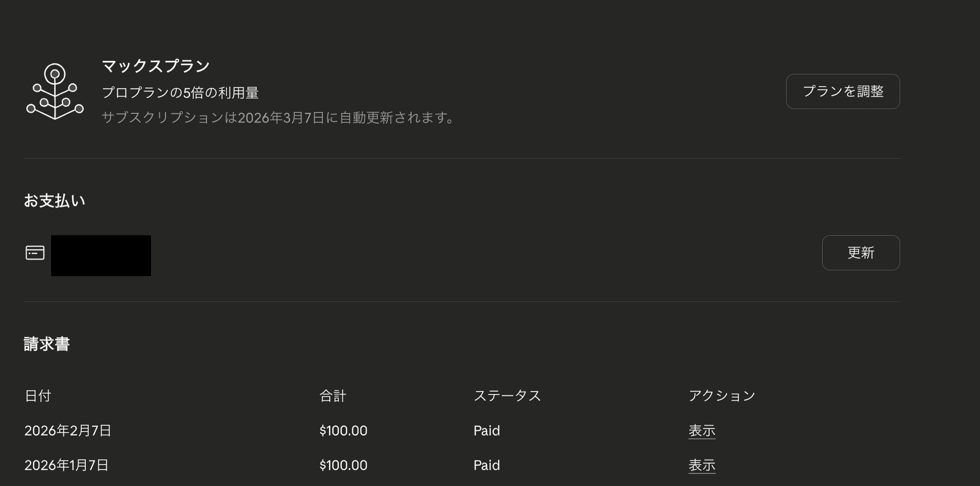Click the credit card icon

click(35, 253)
